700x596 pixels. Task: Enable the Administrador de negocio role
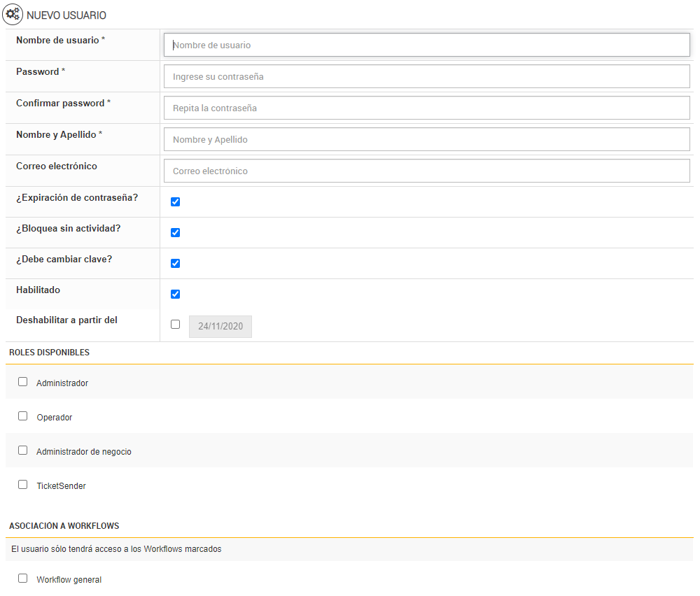point(23,450)
